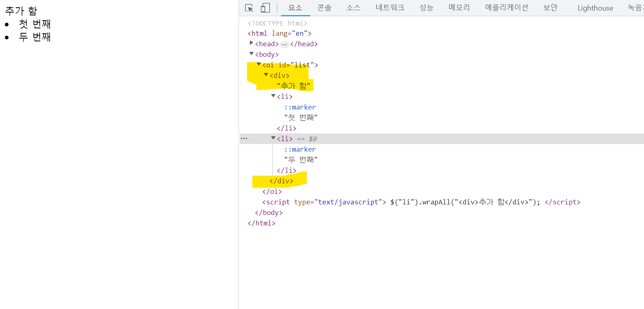This screenshot has width=644, height=309.
Task: Collapse the div node arrow
Action: (266, 75)
